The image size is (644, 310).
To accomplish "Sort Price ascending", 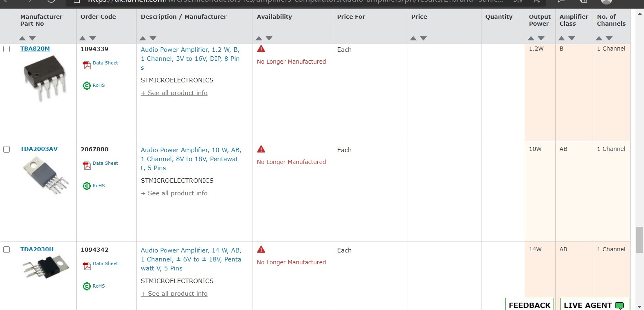I will click(413, 38).
